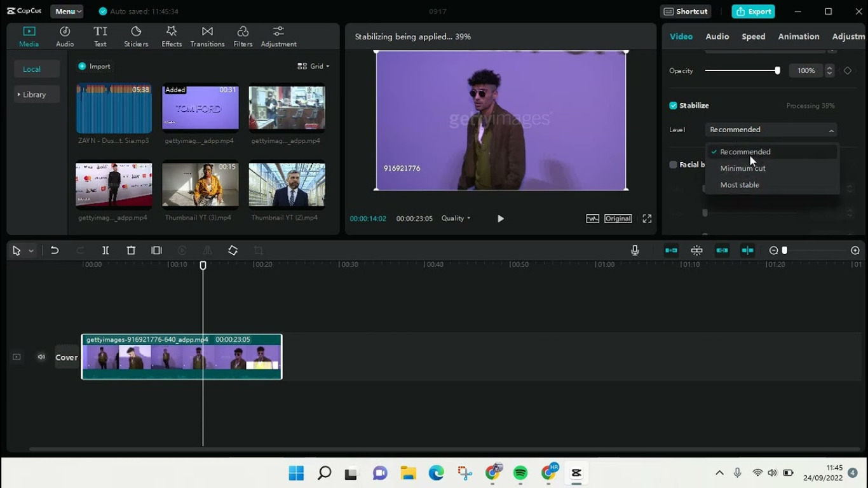The height and width of the screenshot is (488, 868).
Task: Delete the selected clip
Action: [x=131, y=250]
